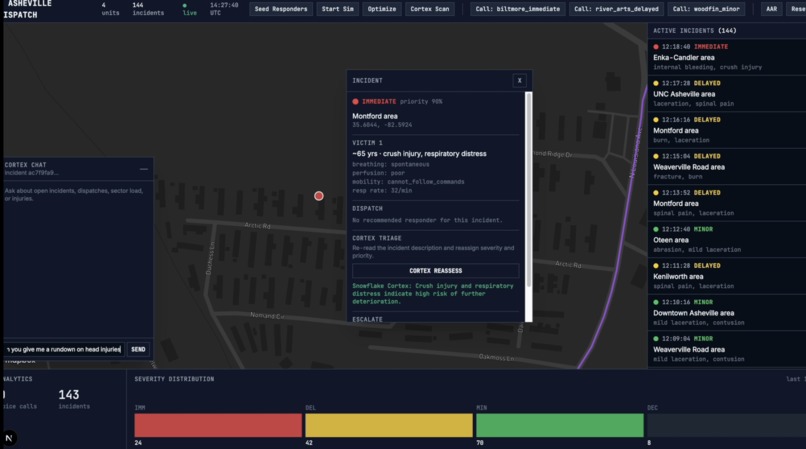Click the red IMM severity bar
Screen dimensions: 806x449
click(218, 425)
